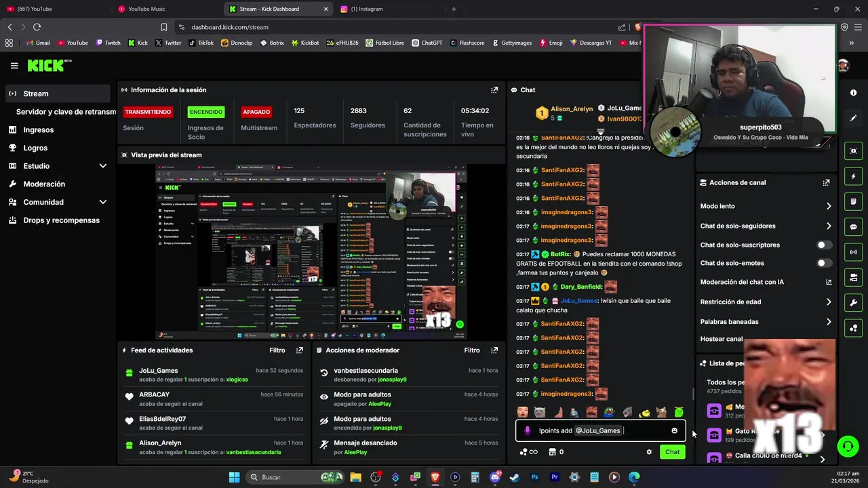The width and height of the screenshot is (868, 488).
Task: Click the microphone icon in chat input
Action: pos(527,430)
